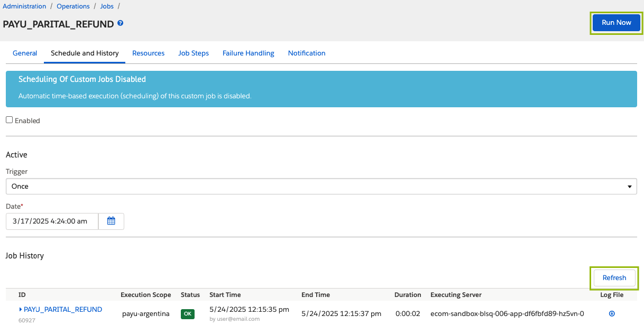
Task: Navigate to Administration breadcrumb
Action: tap(24, 6)
